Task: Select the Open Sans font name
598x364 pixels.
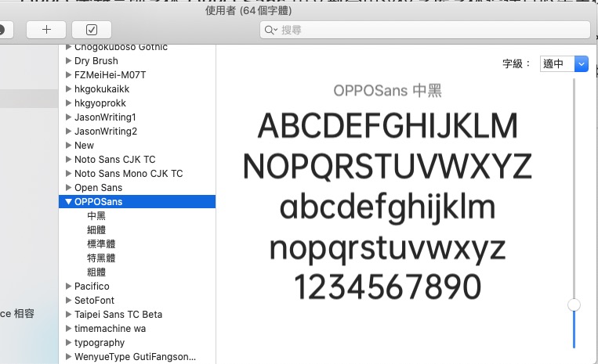Action: click(99, 188)
